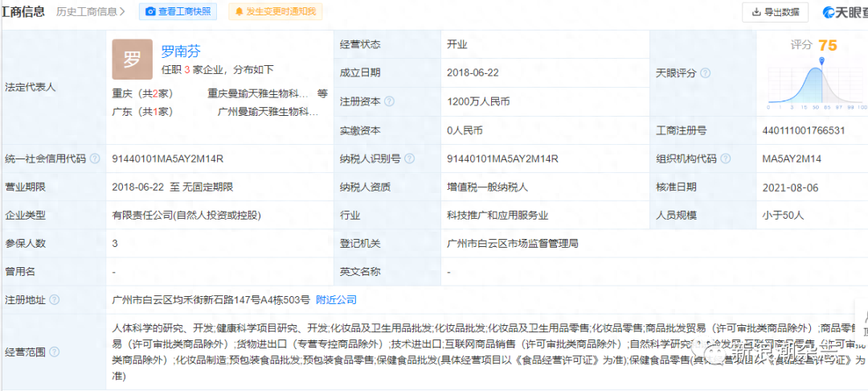Click the help icon next to 经营范围
The height and width of the screenshot is (391, 868).
click(x=55, y=352)
